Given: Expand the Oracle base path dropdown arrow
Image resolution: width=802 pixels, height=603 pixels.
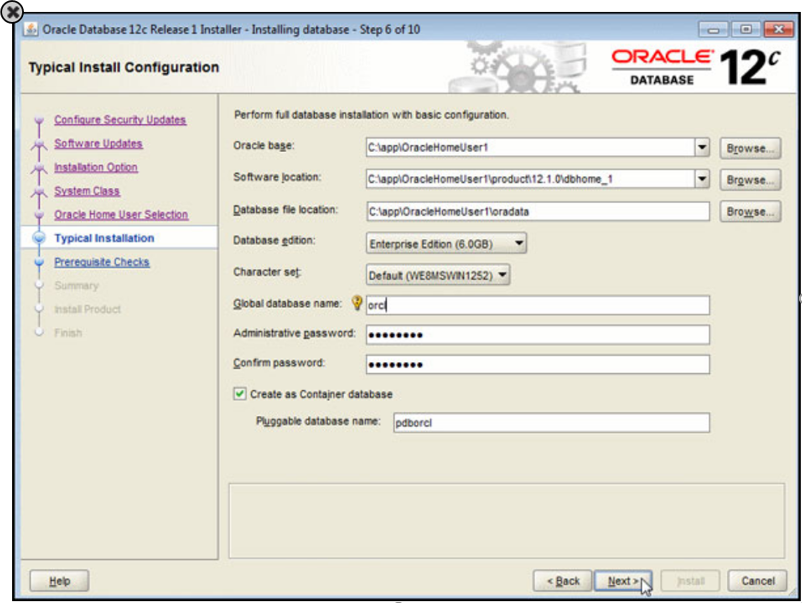Looking at the screenshot, I should (702, 147).
